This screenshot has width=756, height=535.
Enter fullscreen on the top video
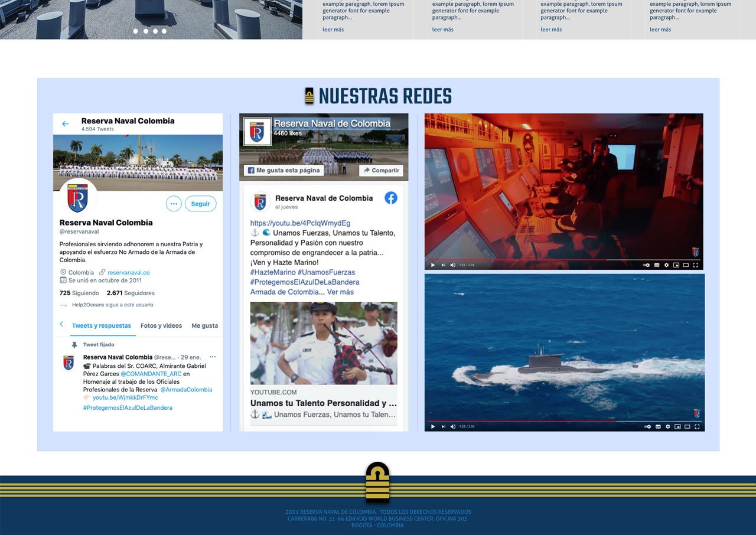[695, 265]
